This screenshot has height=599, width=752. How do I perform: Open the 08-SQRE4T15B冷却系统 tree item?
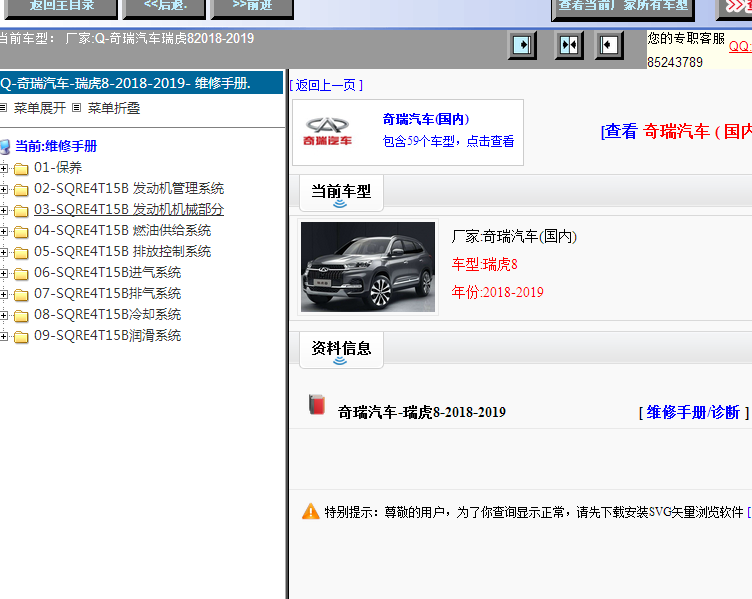click(107, 315)
